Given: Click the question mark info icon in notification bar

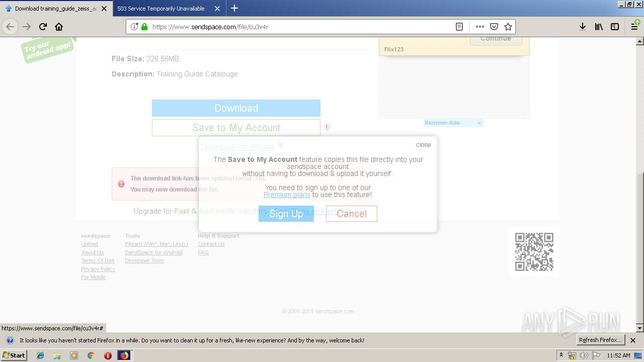Looking at the screenshot, I should [x=10, y=340].
